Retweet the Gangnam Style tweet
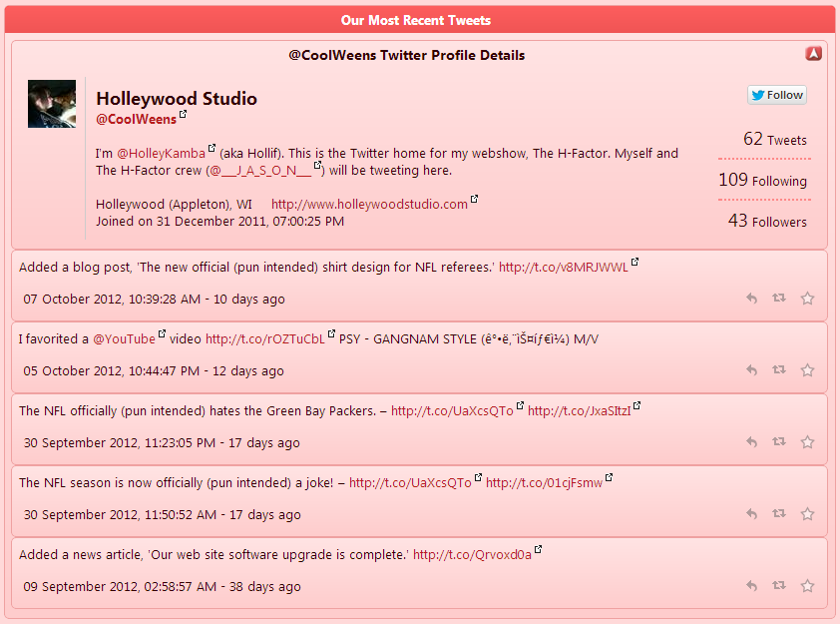This screenshot has height=624, width=840. pos(779,369)
